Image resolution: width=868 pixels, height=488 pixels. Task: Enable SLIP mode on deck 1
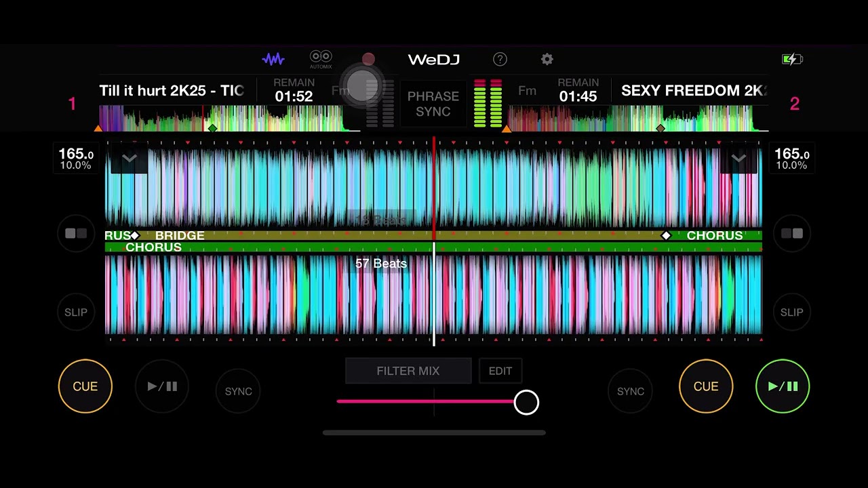76,312
